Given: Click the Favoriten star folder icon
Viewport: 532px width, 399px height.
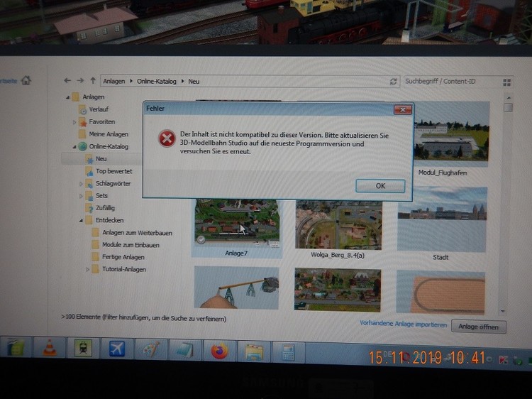Looking at the screenshot, I should (82, 122).
